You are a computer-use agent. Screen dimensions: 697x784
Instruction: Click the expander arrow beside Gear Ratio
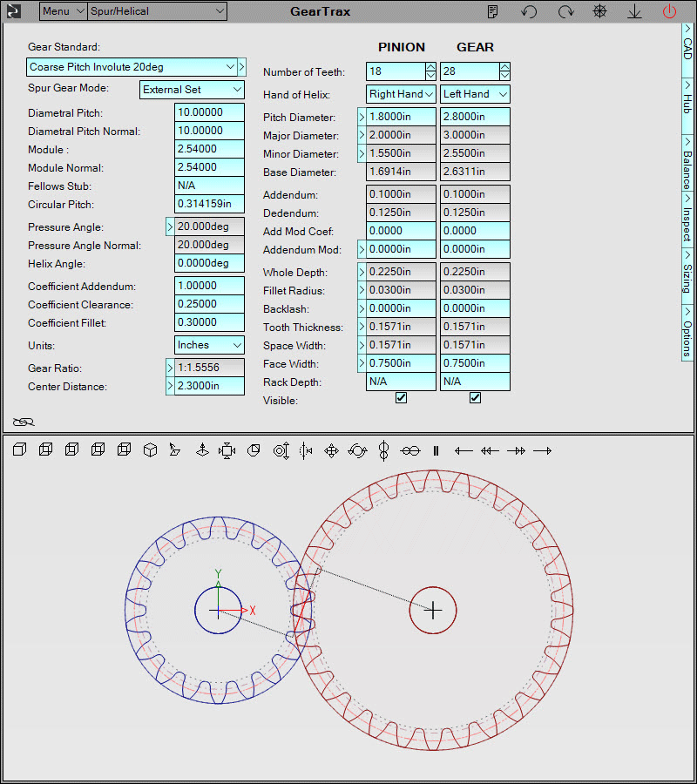[170, 368]
